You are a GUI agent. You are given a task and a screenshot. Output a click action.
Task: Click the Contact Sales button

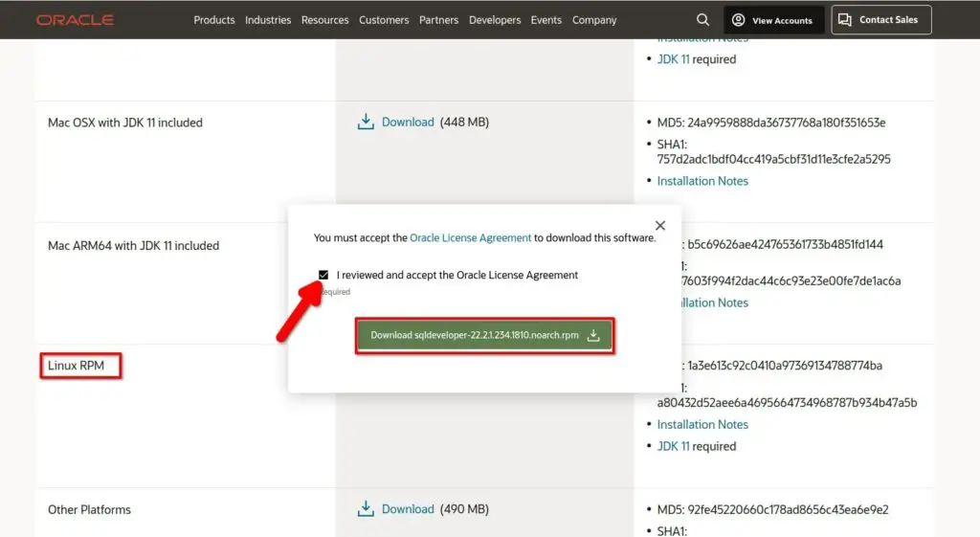(x=881, y=20)
